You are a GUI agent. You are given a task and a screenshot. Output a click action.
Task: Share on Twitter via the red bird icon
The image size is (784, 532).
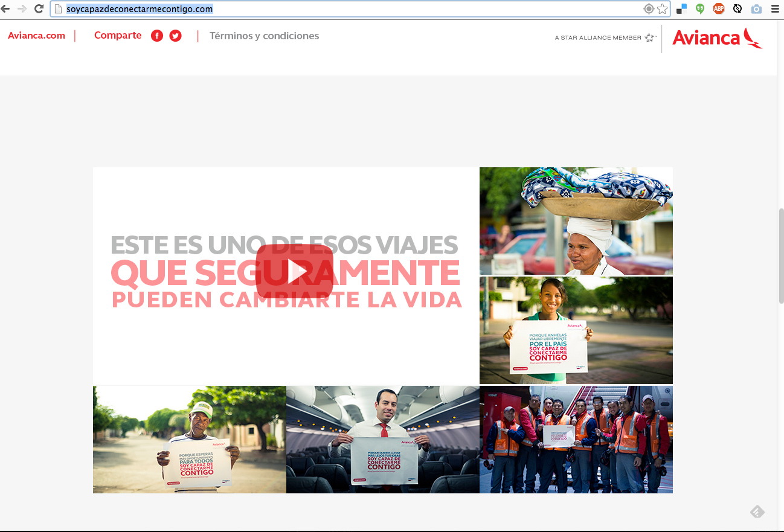(x=175, y=36)
